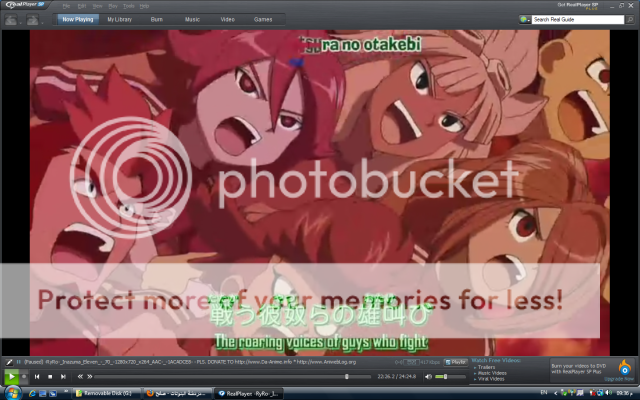Image resolution: width=640 pixels, height=400 pixels.
Task: Click the clip edit pencil icon
Action: 9,362
